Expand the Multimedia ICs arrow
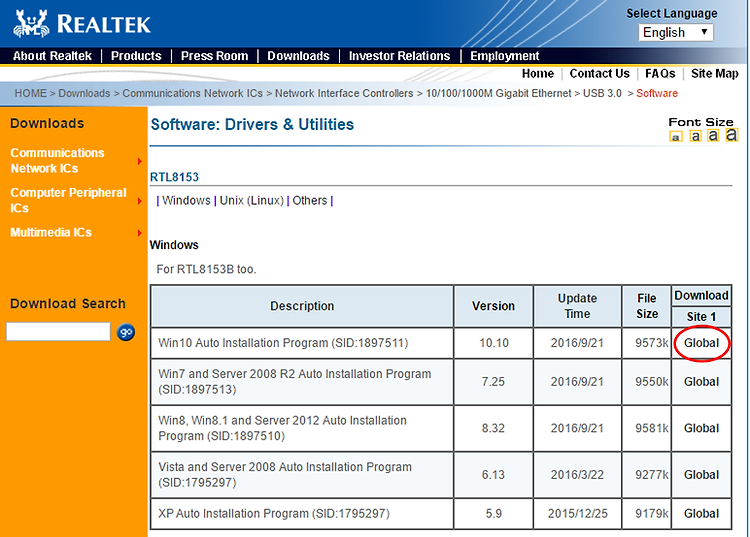Viewport: 750px width, 537px height. pos(140,233)
